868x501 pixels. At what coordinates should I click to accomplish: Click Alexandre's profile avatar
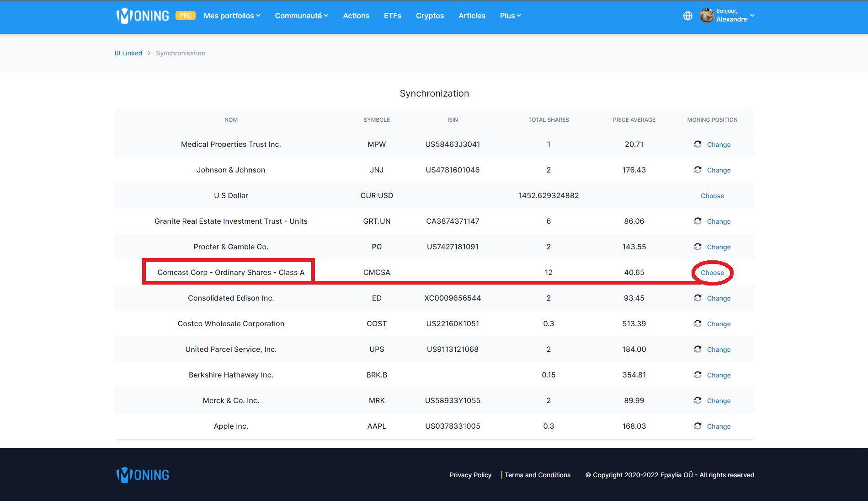pyautogui.click(x=707, y=16)
